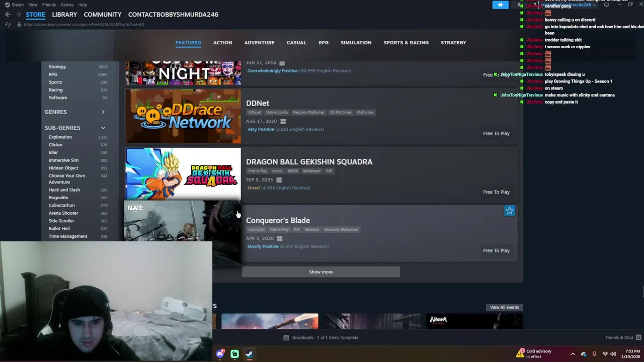This screenshot has height=362, width=644.
Task: Open DRAGON BALL GEKISHIN SQUADRA title
Action: click(309, 162)
